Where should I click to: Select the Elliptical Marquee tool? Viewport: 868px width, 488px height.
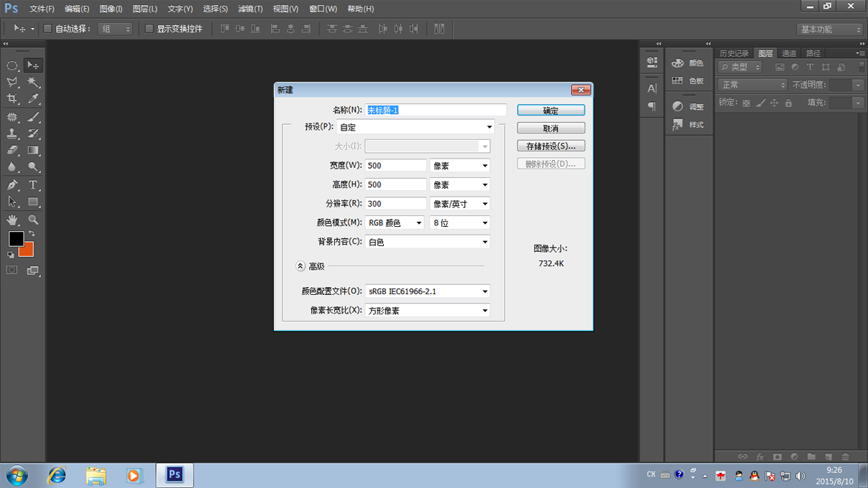12,65
